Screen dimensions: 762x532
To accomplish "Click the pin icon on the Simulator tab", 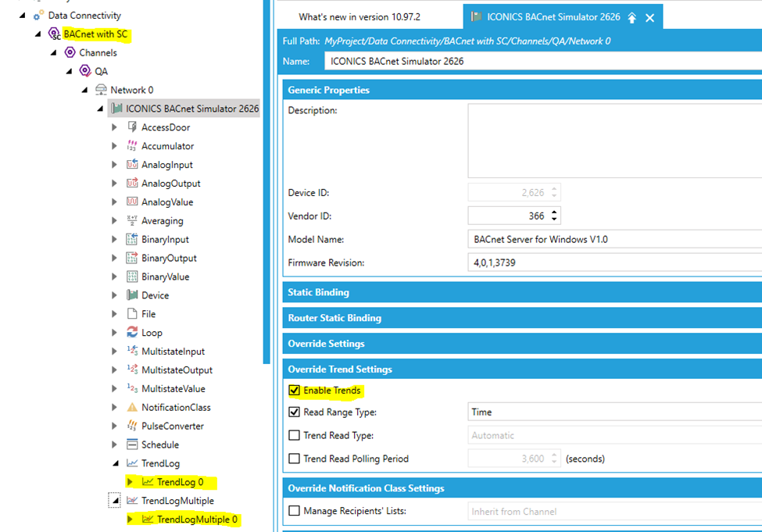I will point(631,18).
